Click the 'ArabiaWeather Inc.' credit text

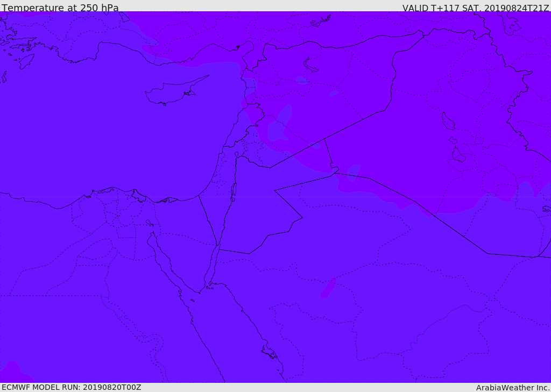pos(513,388)
